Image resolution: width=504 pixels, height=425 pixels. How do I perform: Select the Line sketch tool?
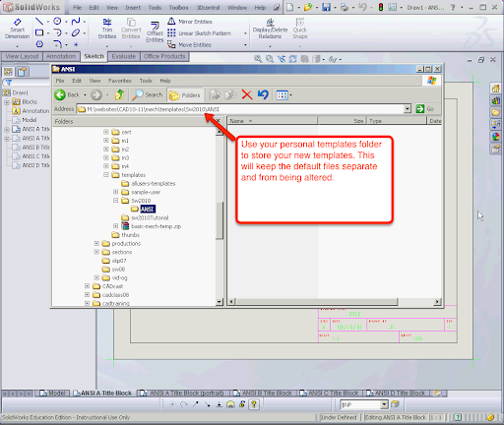click(x=39, y=22)
